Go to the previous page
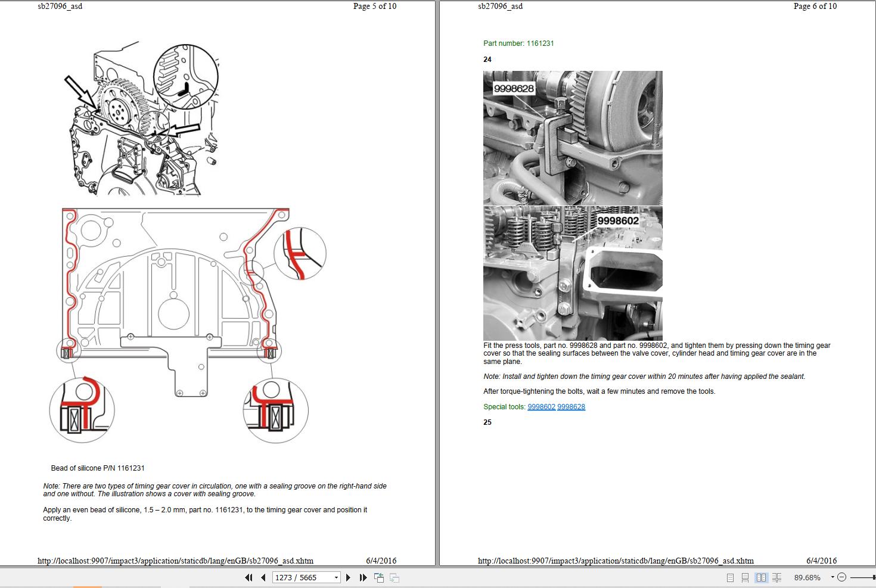876x588 pixels. 263,577
